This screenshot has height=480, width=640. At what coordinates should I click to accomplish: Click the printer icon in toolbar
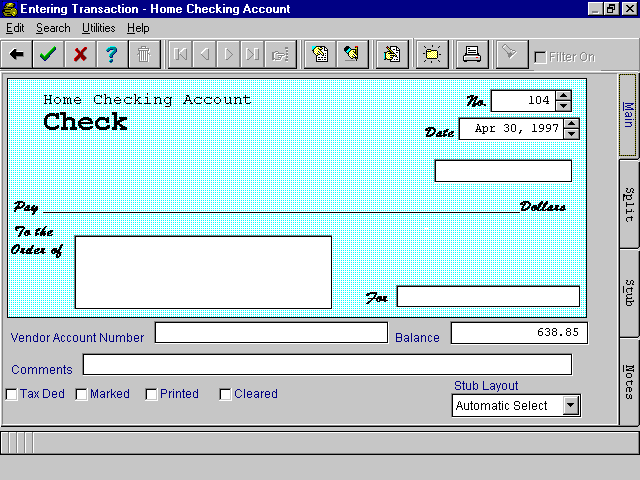[470, 54]
